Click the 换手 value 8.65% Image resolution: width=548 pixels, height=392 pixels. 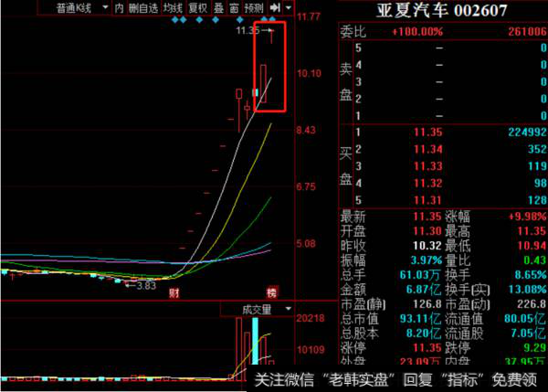[x=531, y=275]
